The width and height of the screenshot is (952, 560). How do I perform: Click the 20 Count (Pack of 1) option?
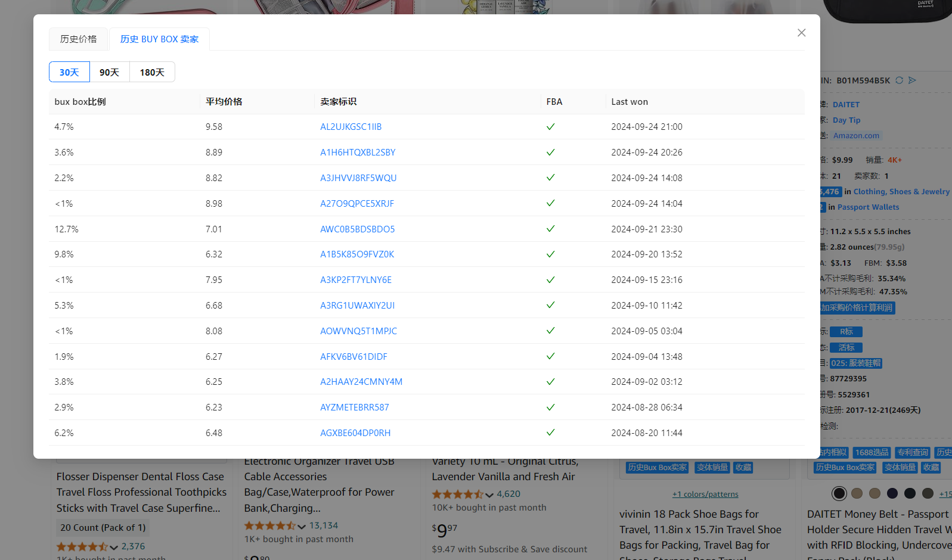pos(103,528)
